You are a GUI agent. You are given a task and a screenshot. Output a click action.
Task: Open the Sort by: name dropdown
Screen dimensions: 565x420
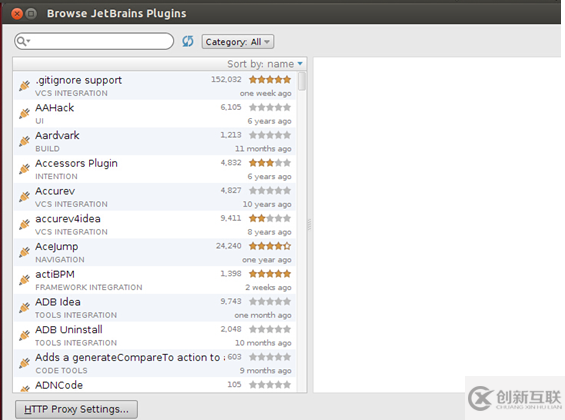tap(265, 64)
